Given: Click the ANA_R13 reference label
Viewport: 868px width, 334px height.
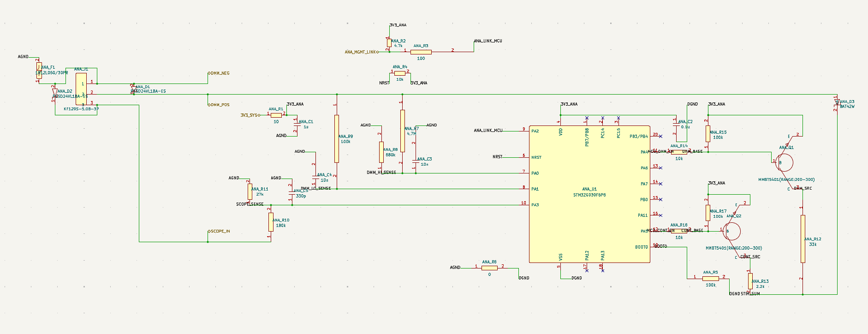Looking at the screenshot, I should (760, 281).
